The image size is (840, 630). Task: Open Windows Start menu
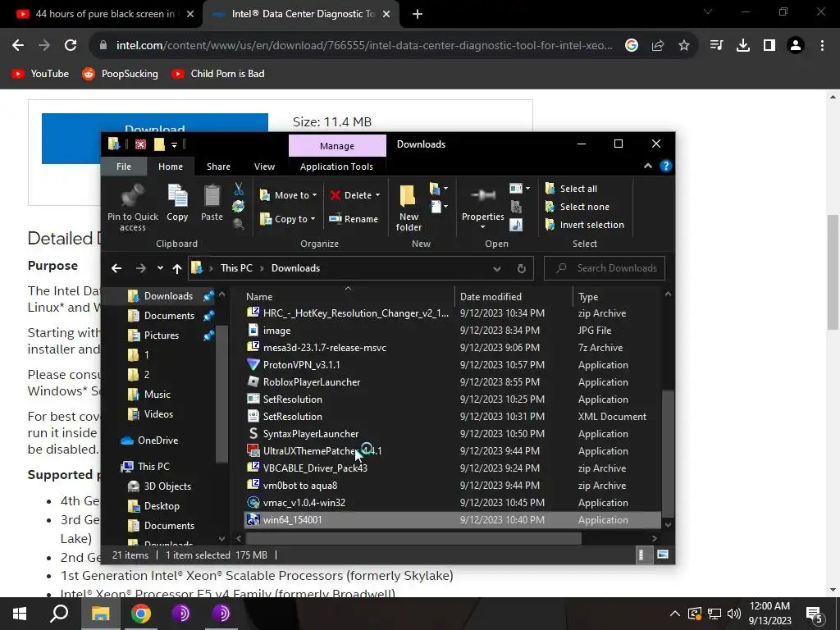(20, 614)
